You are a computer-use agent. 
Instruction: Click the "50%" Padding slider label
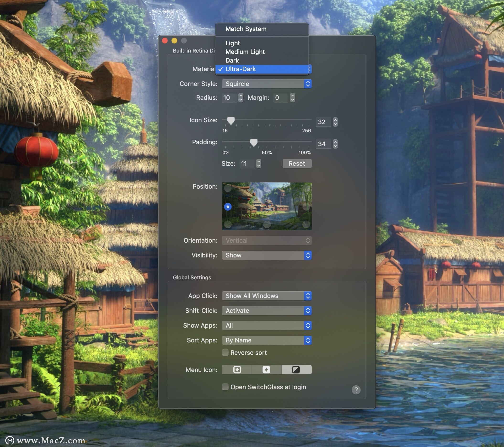point(267,152)
